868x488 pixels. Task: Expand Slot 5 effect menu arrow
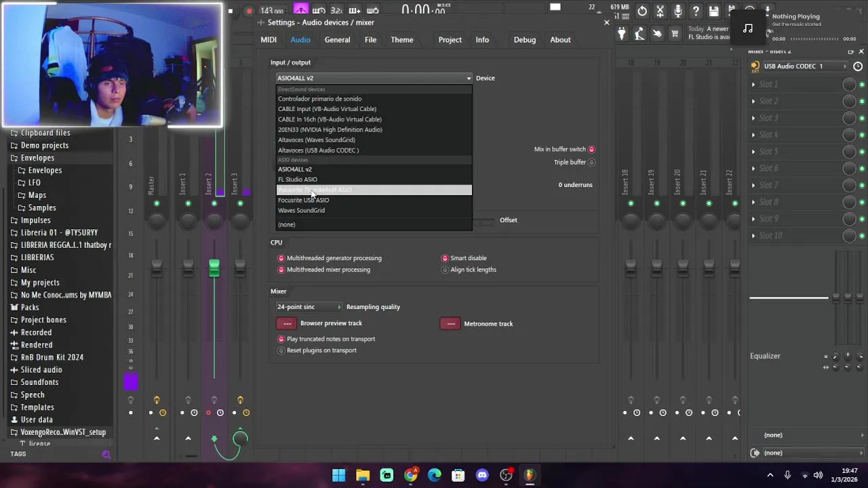[x=753, y=151]
